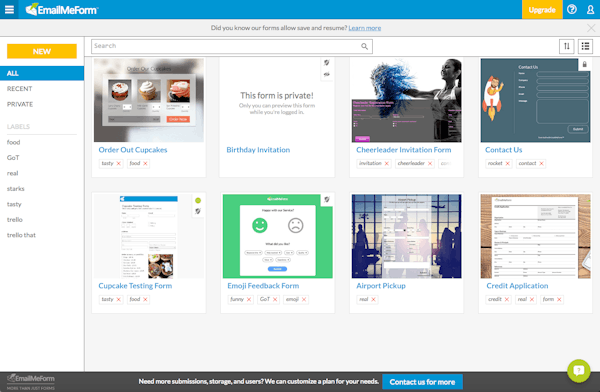Open the user account profile icon
Image resolution: width=600 pixels, height=392 pixels.
[590, 10]
